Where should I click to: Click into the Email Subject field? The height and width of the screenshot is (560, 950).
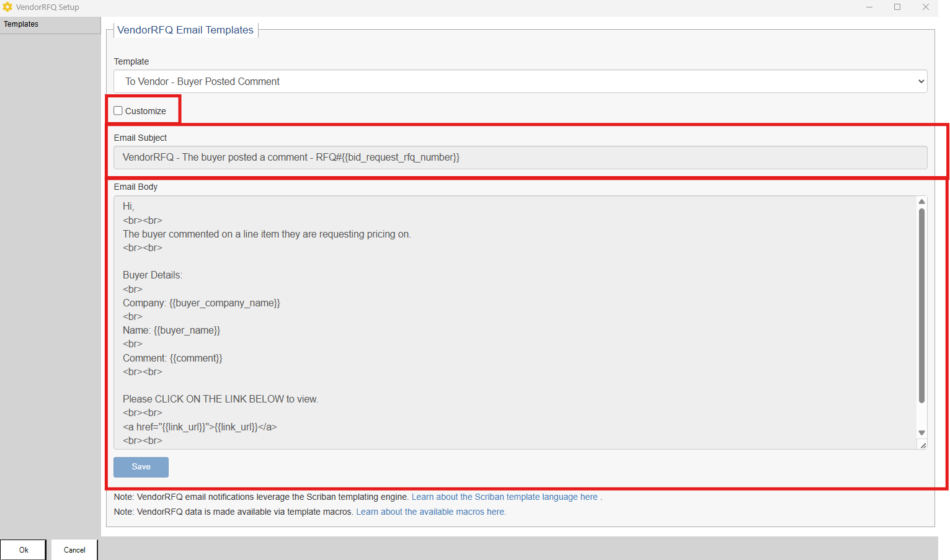520,158
